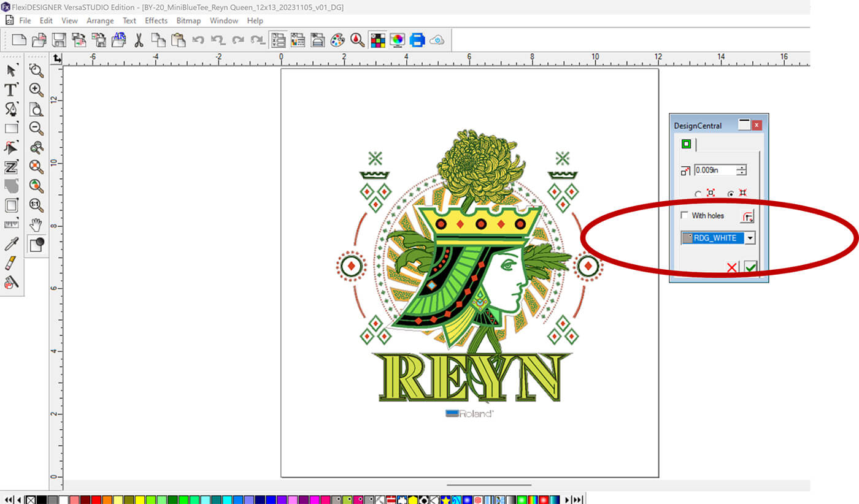Screen dimensions: 859x504
Task: Click the 0.009in offset input field
Action: coord(715,170)
